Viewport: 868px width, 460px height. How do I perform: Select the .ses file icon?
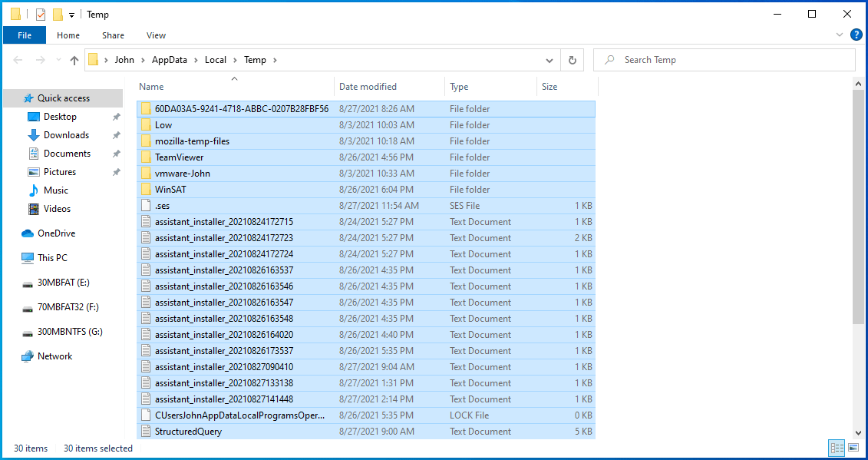click(146, 205)
